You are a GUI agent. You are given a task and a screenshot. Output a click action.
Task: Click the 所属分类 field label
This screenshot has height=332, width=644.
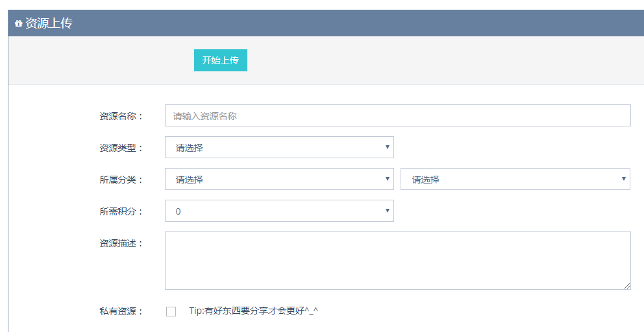[121, 180]
